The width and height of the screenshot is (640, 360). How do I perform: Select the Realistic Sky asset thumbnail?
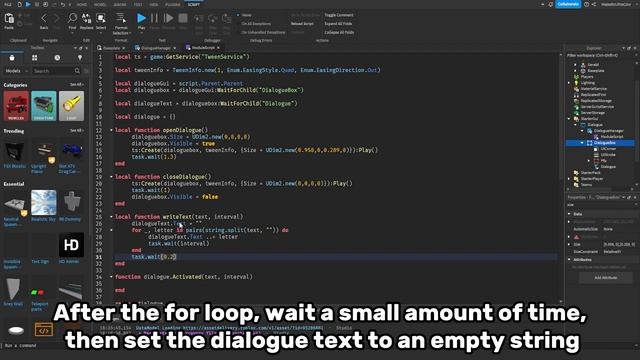coord(44,202)
